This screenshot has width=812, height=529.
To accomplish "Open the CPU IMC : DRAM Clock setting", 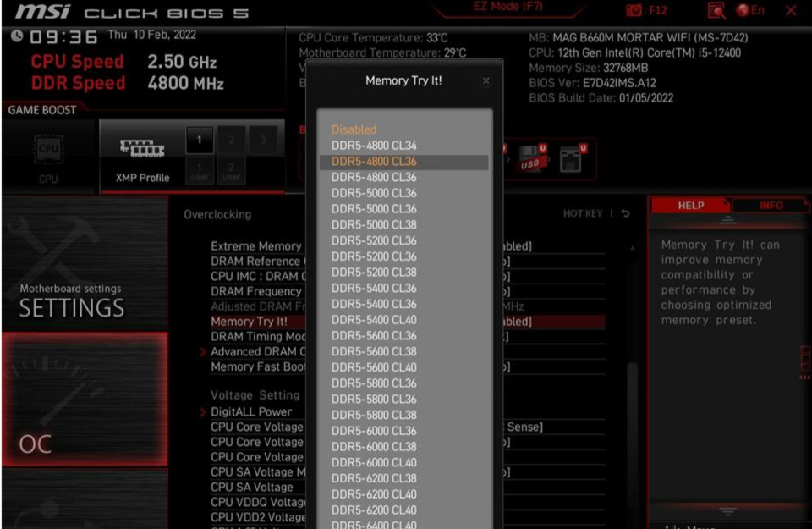I will click(407, 276).
